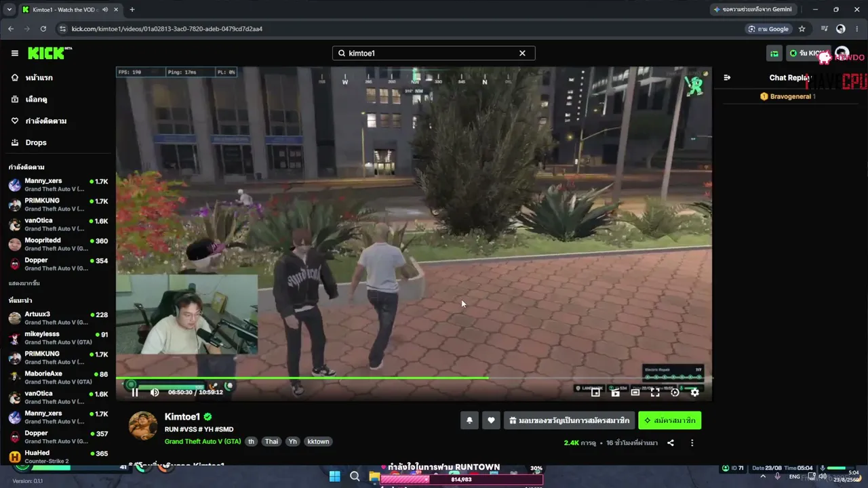Open File Explorer from the taskbar
This screenshot has width=868, height=488.
[x=374, y=476]
